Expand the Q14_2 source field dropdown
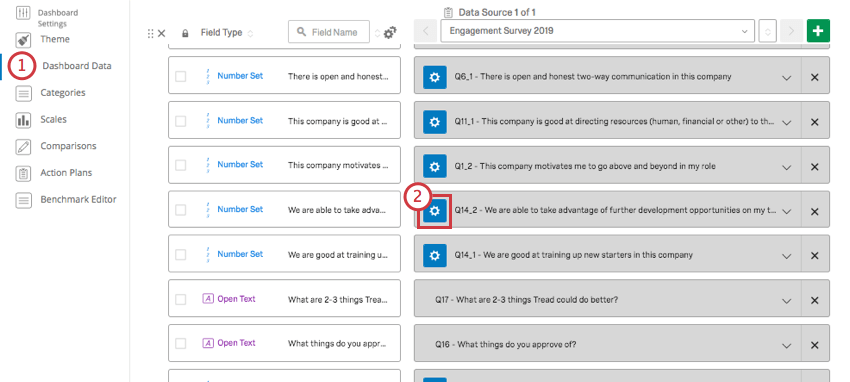850x382 pixels. [787, 212]
